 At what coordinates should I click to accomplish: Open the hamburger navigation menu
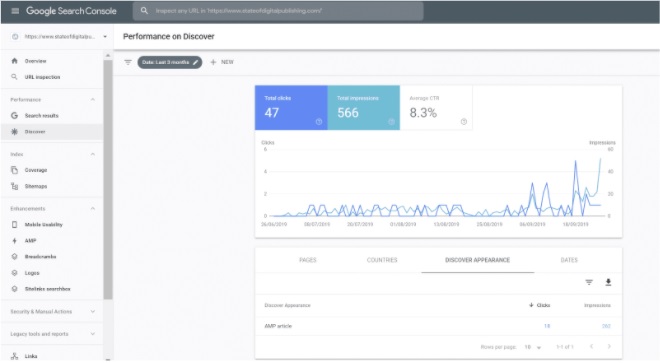click(15, 11)
